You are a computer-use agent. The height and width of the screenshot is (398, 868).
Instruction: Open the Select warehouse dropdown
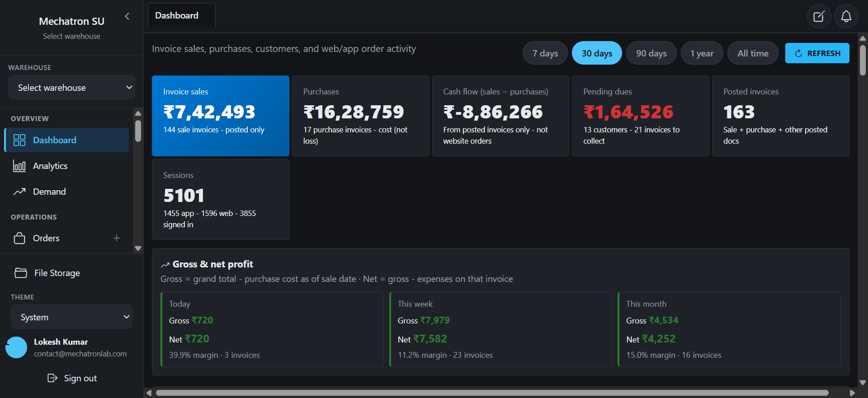click(72, 88)
